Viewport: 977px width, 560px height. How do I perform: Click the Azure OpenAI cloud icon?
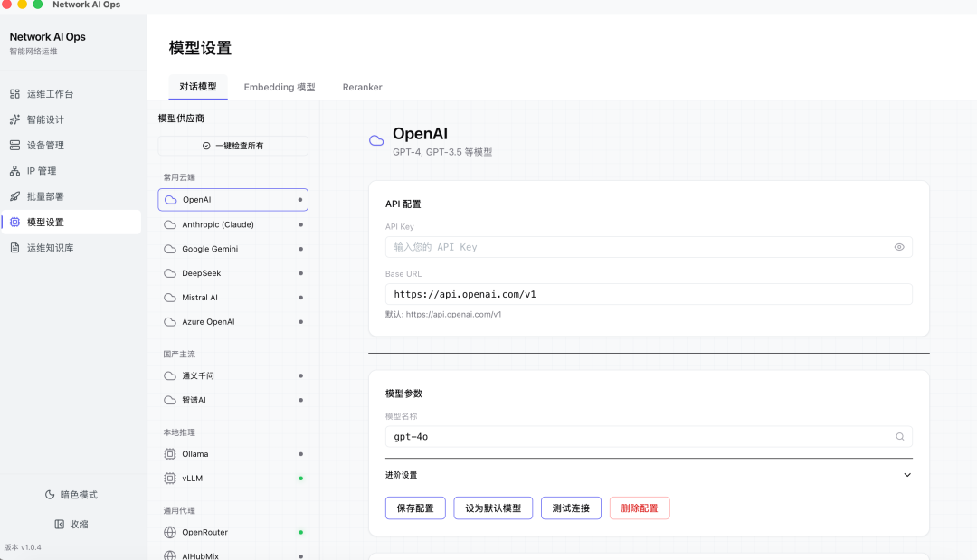point(170,321)
